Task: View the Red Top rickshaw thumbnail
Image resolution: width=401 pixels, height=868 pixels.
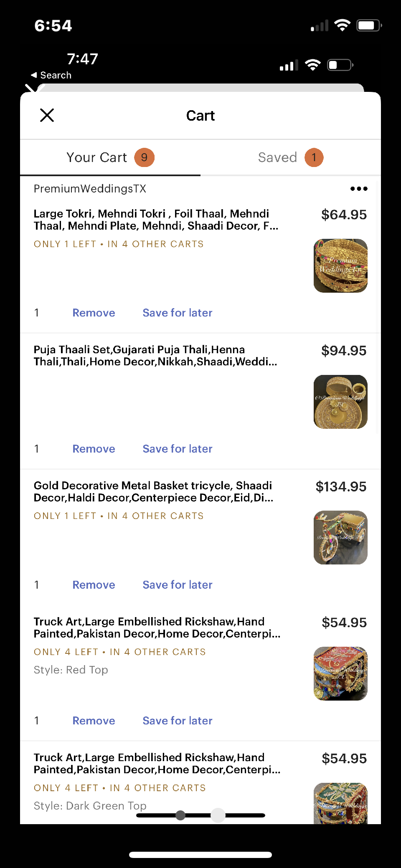Action: (340, 673)
